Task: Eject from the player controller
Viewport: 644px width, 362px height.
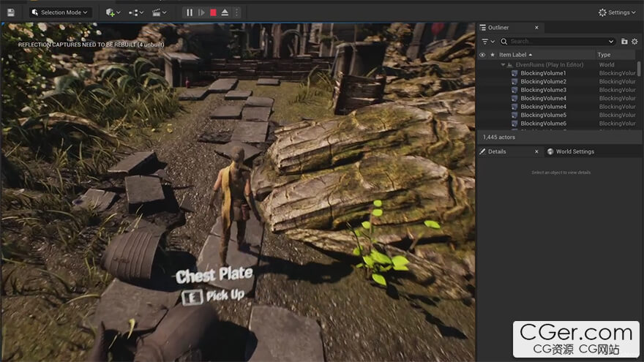Action: point(225,12)
